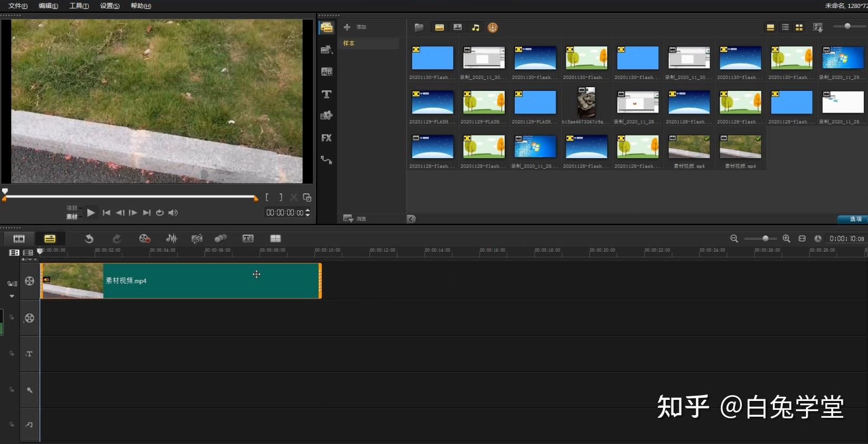The image size is (868, 444).
Task: Zoom in the timeline
Action: (787, 239)
